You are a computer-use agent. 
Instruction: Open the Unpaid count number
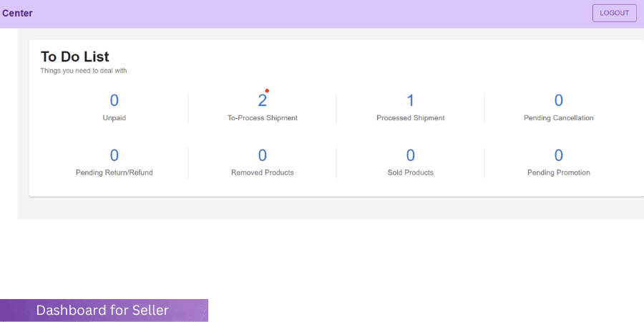(x=114, y=101)
